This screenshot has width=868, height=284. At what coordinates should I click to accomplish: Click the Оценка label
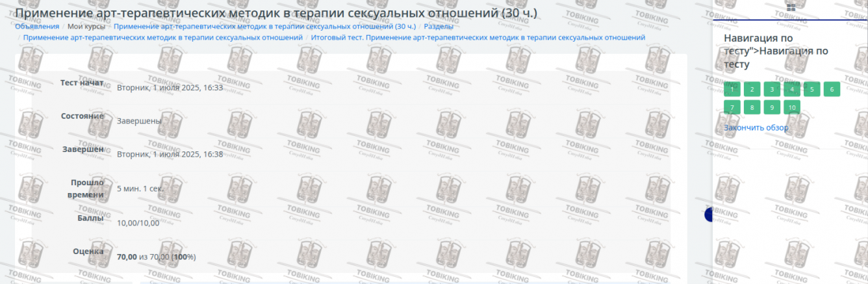[88, 252]
